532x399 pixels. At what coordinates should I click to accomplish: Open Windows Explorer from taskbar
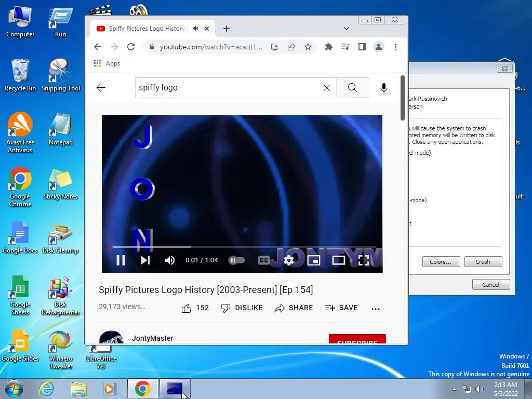[78, 389]
